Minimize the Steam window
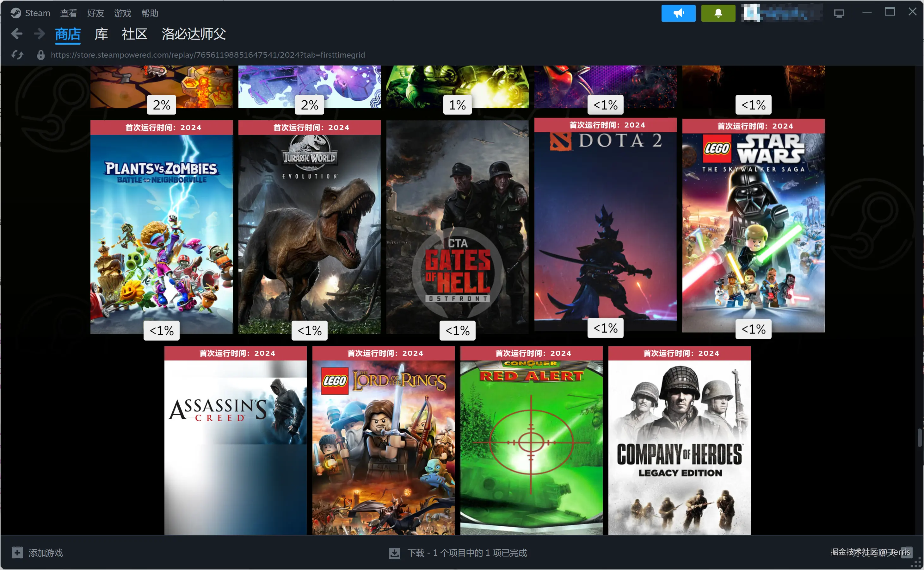 pos(867,12)
